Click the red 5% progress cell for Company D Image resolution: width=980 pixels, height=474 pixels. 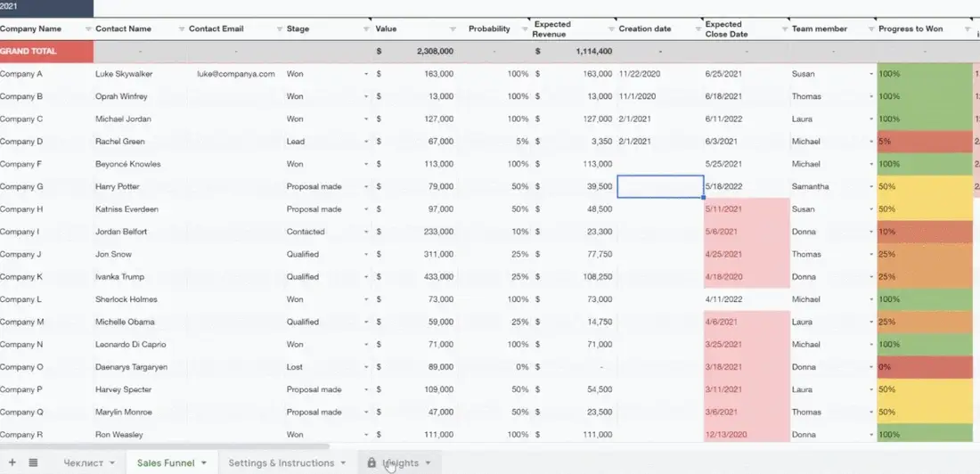tap(925, 142)
